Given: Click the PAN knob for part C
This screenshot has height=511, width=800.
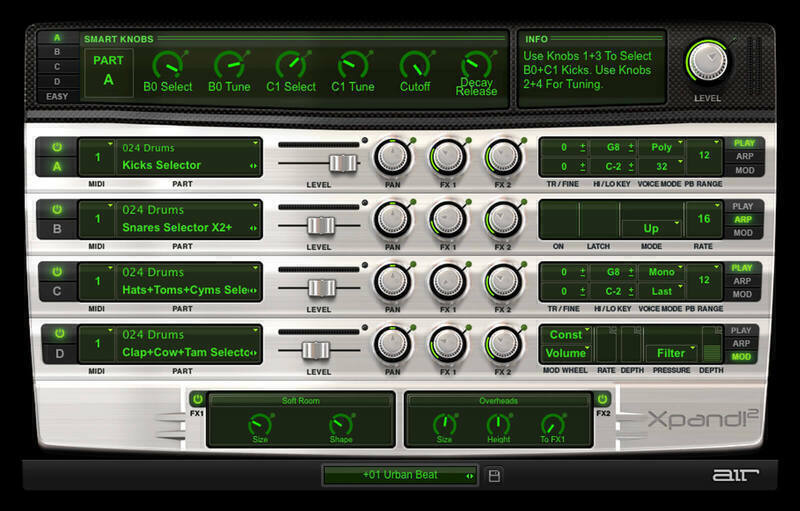Looking at the screenshot, I should (x=393, y=282).
